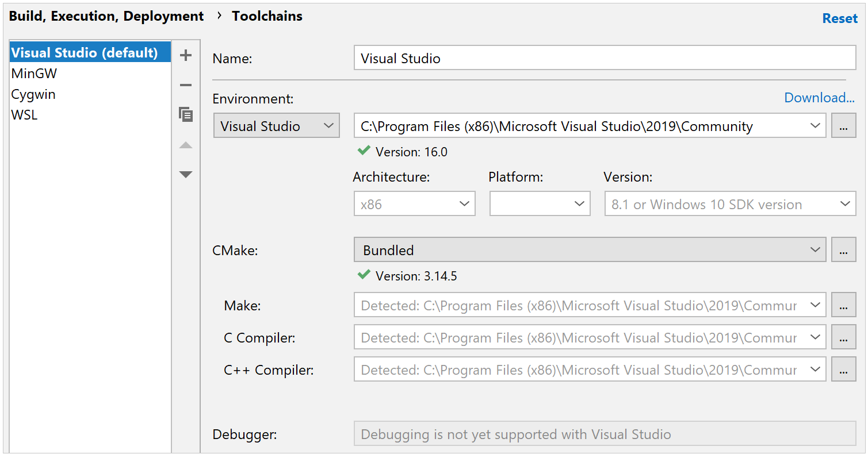
Task: Expand the Make path dropdown
Action: 815,305
